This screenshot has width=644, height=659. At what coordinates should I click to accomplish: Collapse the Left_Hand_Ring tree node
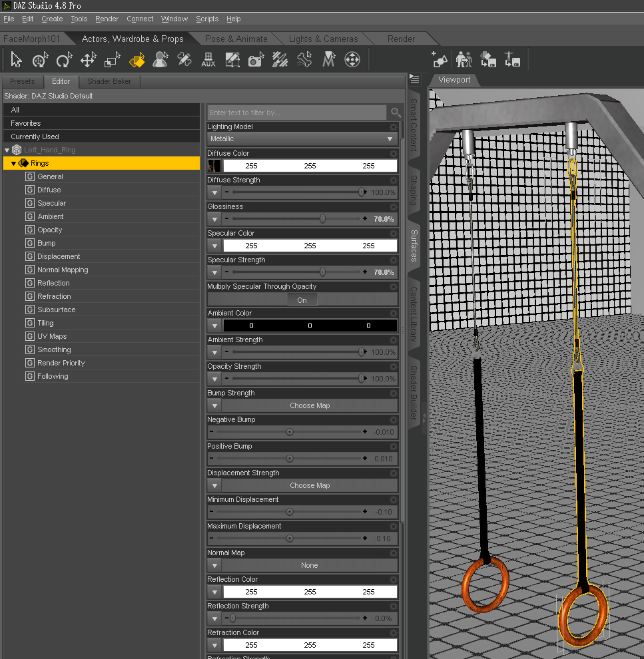(x=7, y=150)
